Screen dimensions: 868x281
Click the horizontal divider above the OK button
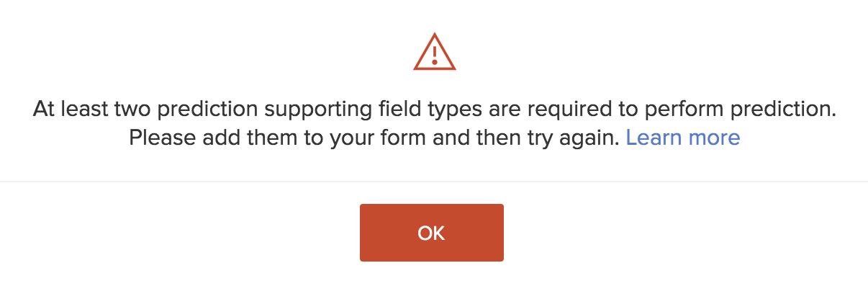(x=434, y=181)
